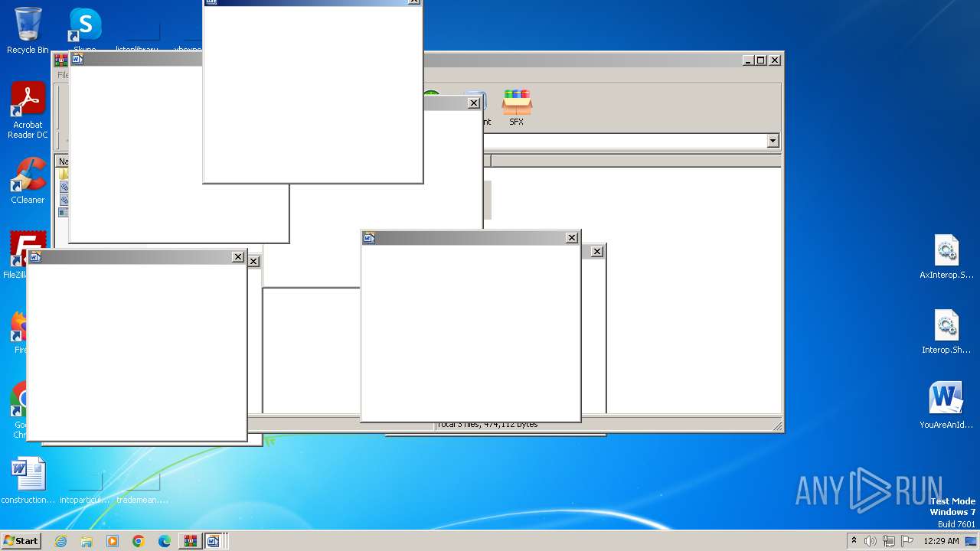Screen dimensions: 980x551
Task: Open the Skype desktop shortcut
Action: pos(85,31)
